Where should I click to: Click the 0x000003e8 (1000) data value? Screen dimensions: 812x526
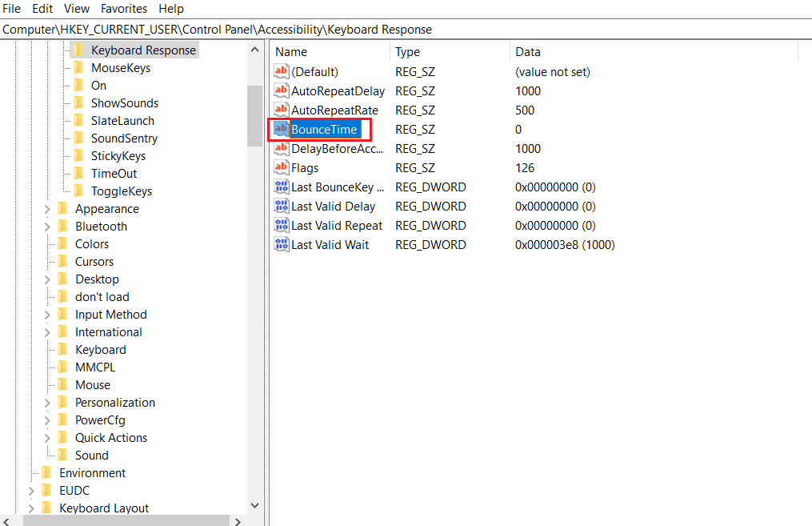565,245
